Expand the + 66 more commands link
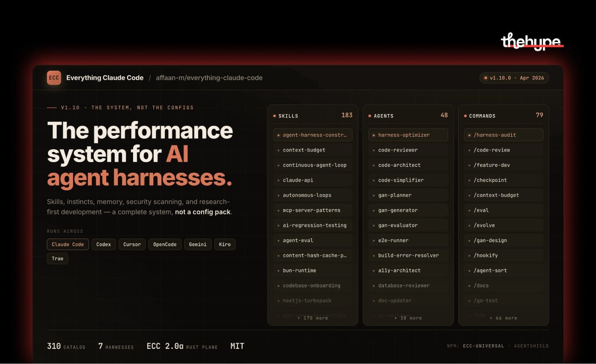The image size is (596, 364). click(504, 318)
